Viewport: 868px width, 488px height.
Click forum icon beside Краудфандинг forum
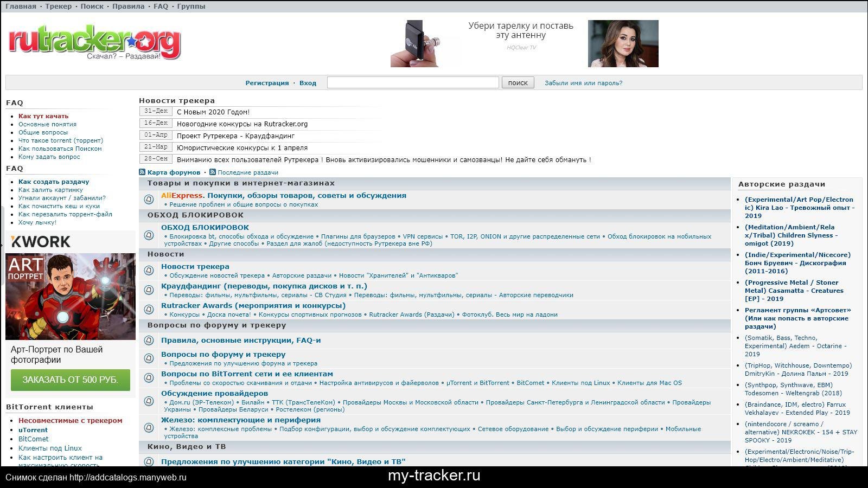click(x=149, y=290)
